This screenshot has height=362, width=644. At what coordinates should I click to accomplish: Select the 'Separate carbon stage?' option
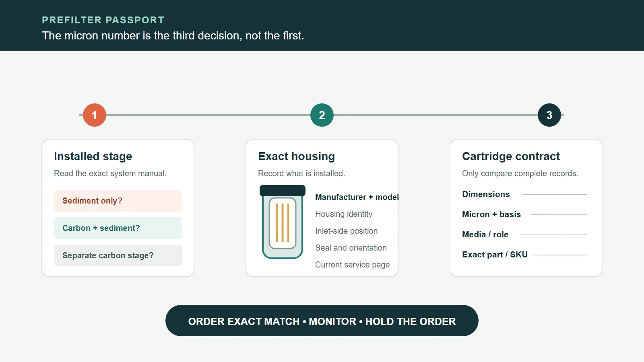[x=118, y=255]
